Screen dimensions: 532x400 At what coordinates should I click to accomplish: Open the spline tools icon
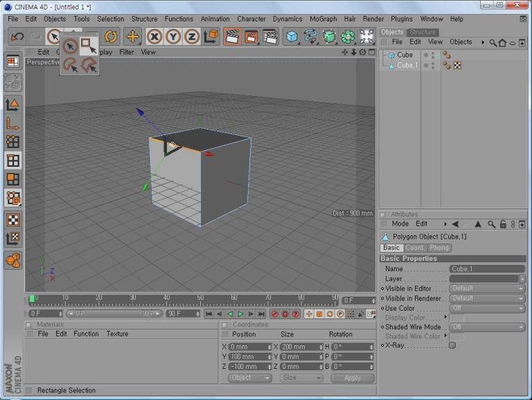coord(310,36)
